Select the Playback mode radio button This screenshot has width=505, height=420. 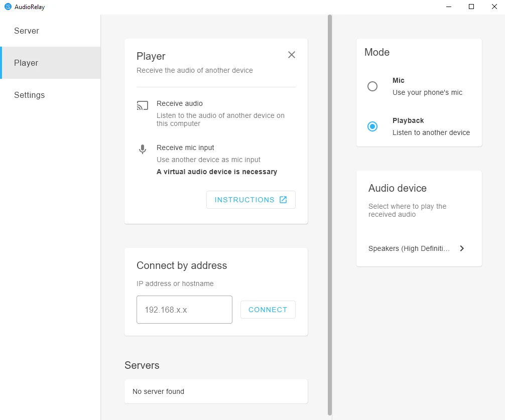point(372,126)
